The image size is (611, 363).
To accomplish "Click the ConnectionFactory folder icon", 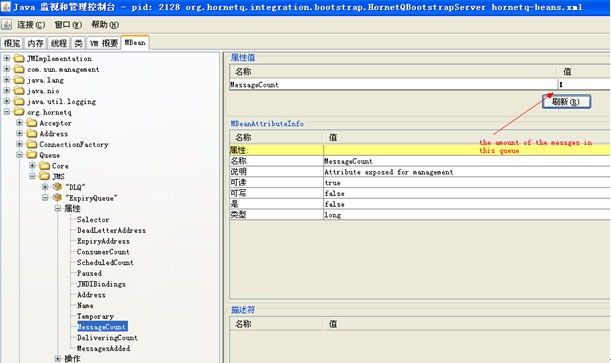I will (x=32, y=144).
